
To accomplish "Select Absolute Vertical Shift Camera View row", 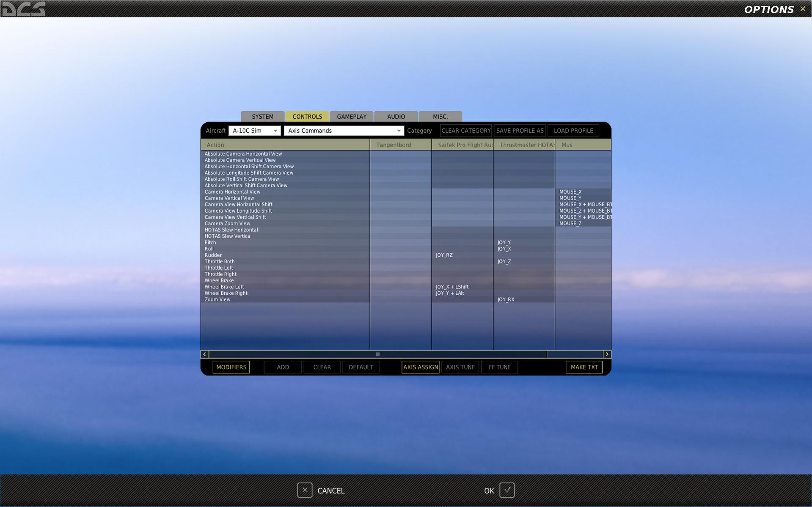I will [285, 186].
